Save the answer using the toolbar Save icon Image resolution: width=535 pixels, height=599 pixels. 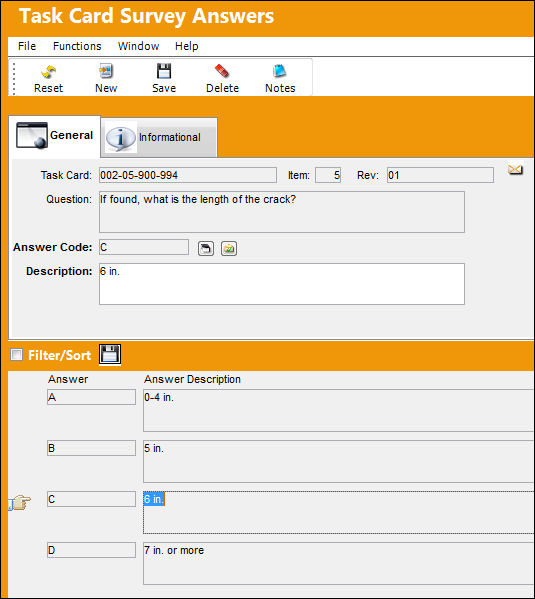[164, 79]
